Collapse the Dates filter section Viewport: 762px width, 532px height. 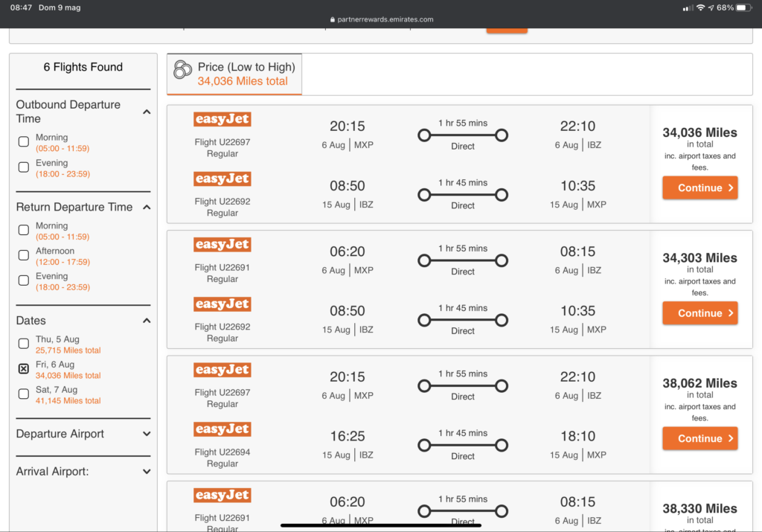click(x=147, y=321)
